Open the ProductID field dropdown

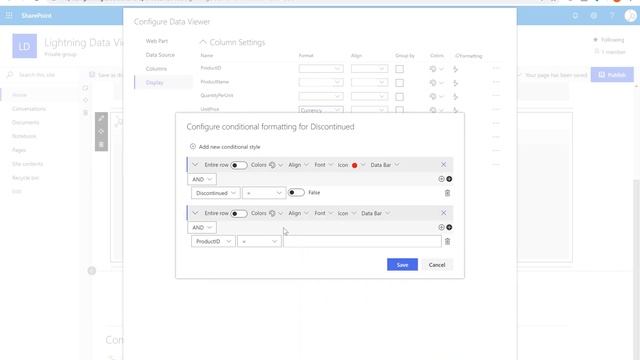tap(213, 242)
